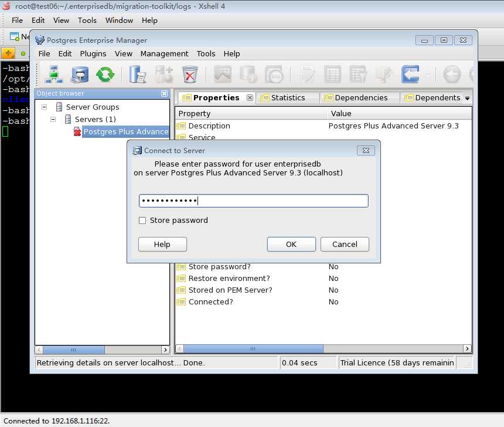Viewport: 504px width, 427px height.
Task: Click the grayed database copy toolbar icon
Action: pyautogui.click(x=248, y=74)
